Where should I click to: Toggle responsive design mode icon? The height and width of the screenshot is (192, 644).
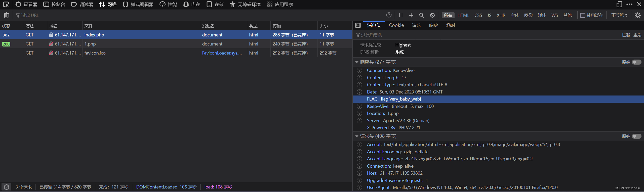[619, 5]
